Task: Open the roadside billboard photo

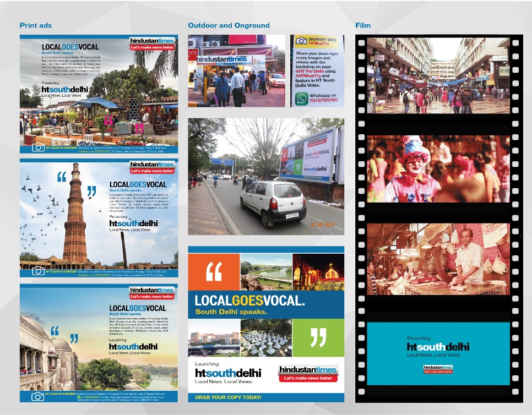Action: pos(266,176)
